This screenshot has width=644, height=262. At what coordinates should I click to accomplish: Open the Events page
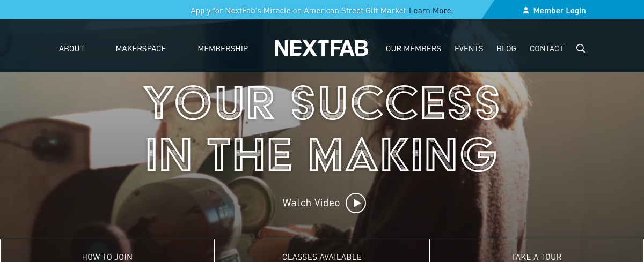(x=469, y=49)
